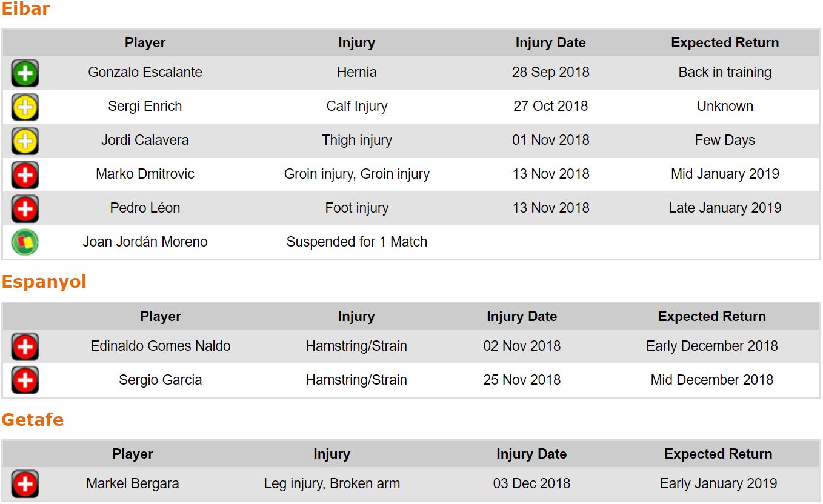Click suspension card icon for Joan Jordán Moreno
Screen dimensions: 823x504
(x=25, y=242)
